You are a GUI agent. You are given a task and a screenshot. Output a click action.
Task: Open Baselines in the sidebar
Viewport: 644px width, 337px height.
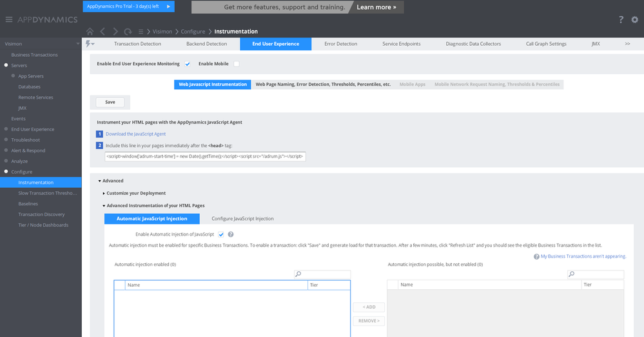coord(28,203)
